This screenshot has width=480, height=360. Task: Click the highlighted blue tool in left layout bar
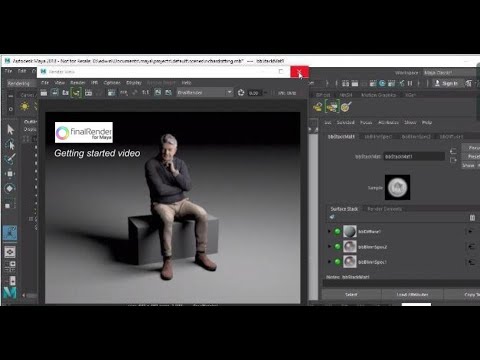[10, 233]
